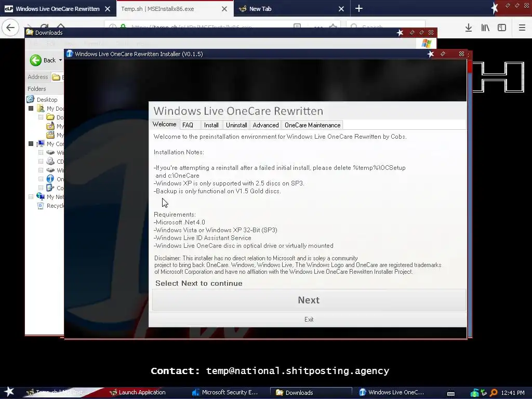Click the Next button in installer
The width and height of the screenshot is (532, 399).
pos(309,300)
